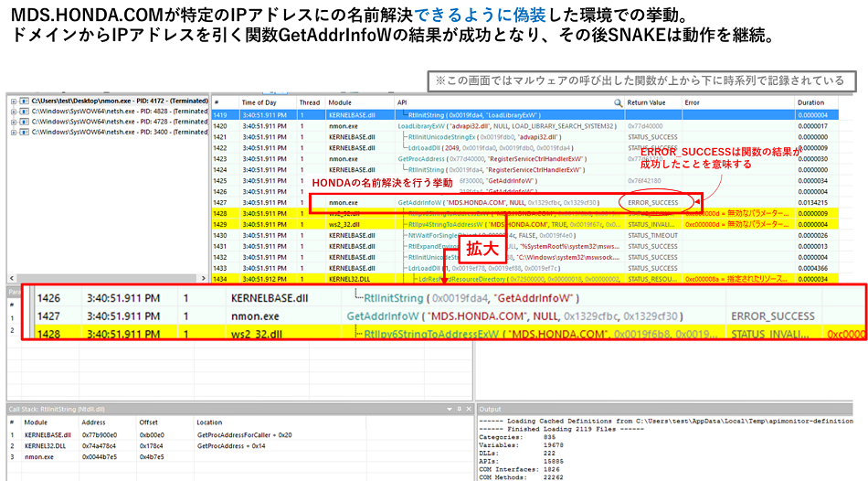Expand the netsh.exe PID 4828 process node

pyautogui.click(x=14, y=112)
